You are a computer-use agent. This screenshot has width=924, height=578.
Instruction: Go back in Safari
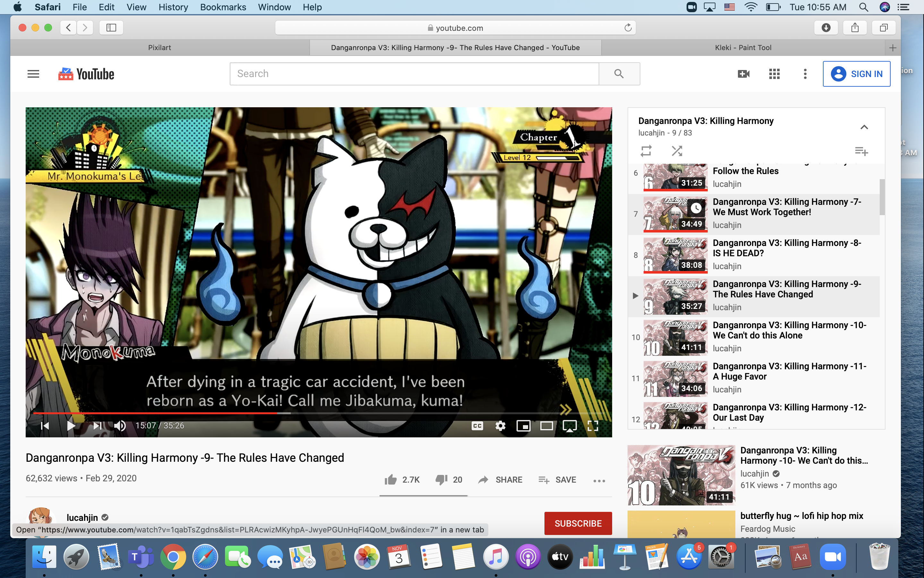point(68,28)
